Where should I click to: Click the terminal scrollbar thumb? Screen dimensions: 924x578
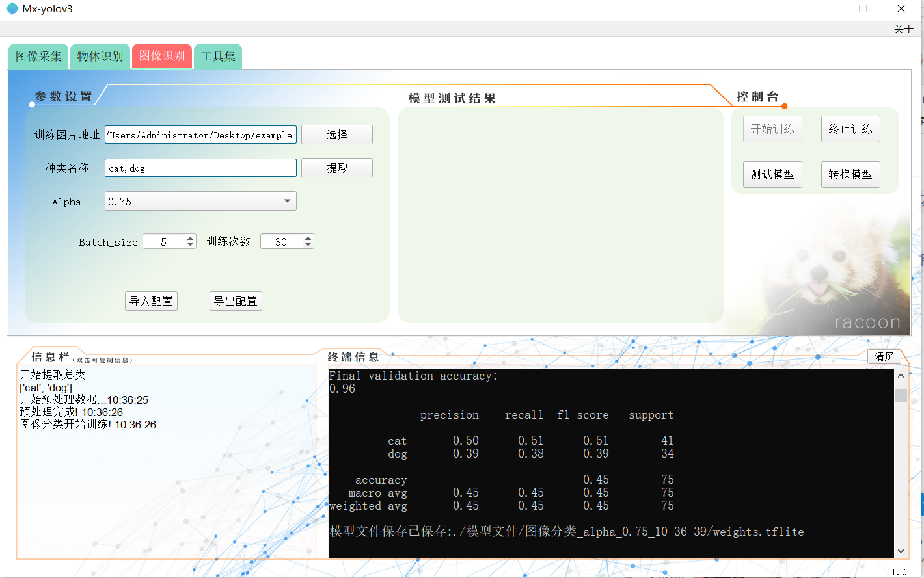click(901, 395)
